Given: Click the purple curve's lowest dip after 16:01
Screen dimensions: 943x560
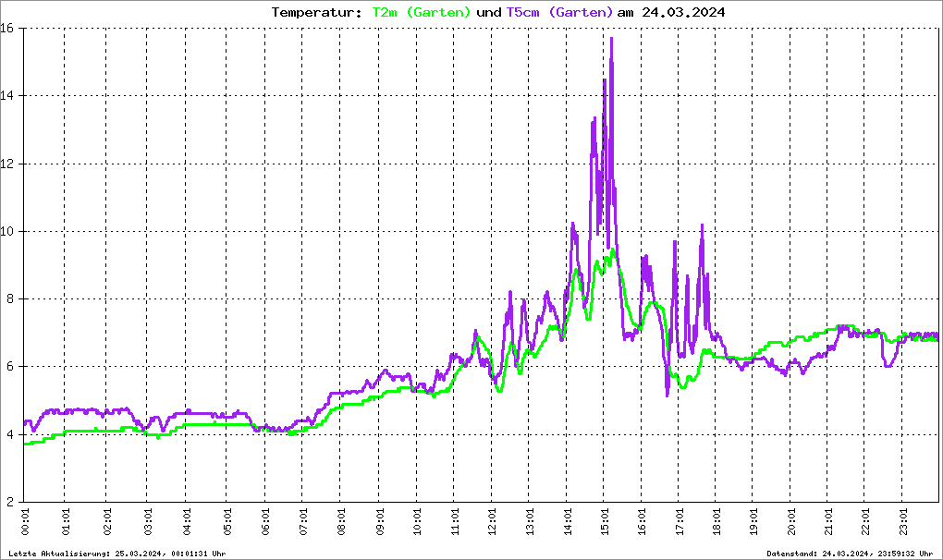Looking at the screenshot, I should click(x=667, y=395).
